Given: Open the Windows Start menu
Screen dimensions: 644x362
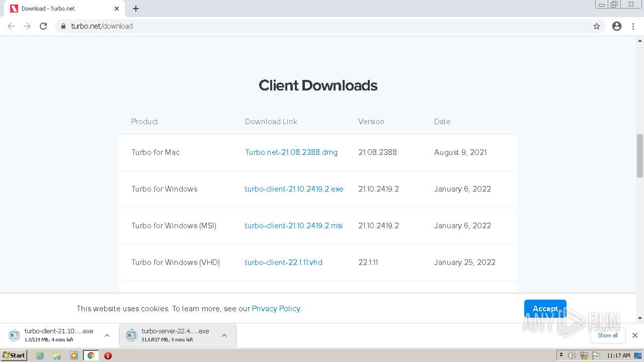Looking at the screenshot, I should 14,355.
